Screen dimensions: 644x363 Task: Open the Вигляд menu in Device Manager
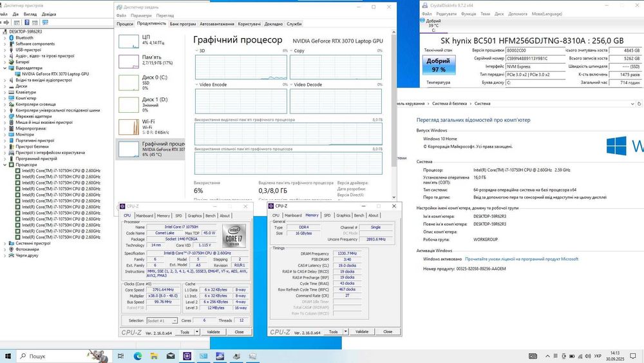tap(30, 14)
